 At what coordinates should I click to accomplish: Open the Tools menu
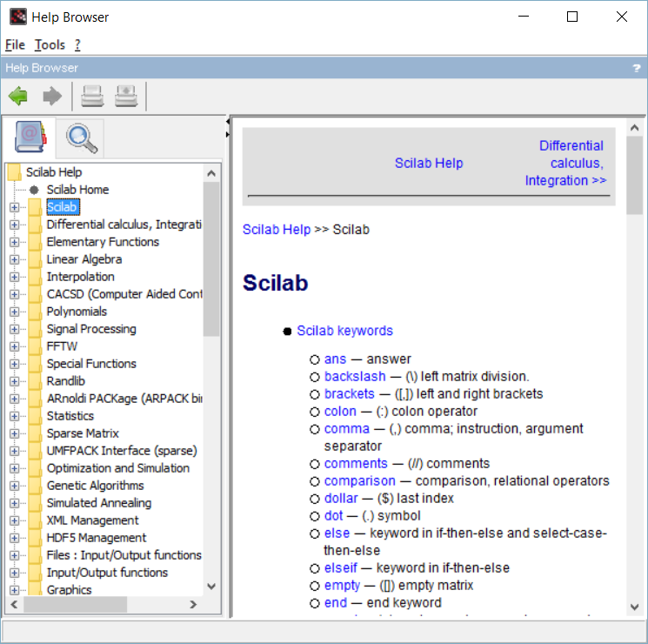point(50,44)
